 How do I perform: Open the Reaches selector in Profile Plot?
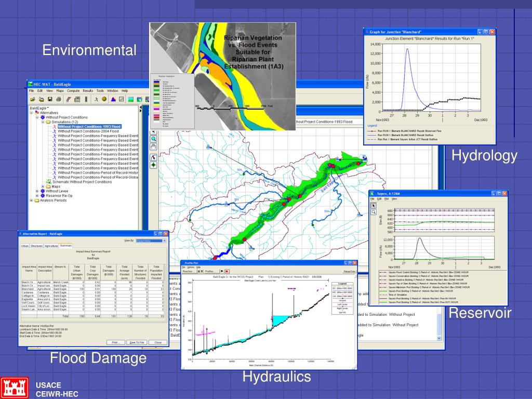coord(189,271)
